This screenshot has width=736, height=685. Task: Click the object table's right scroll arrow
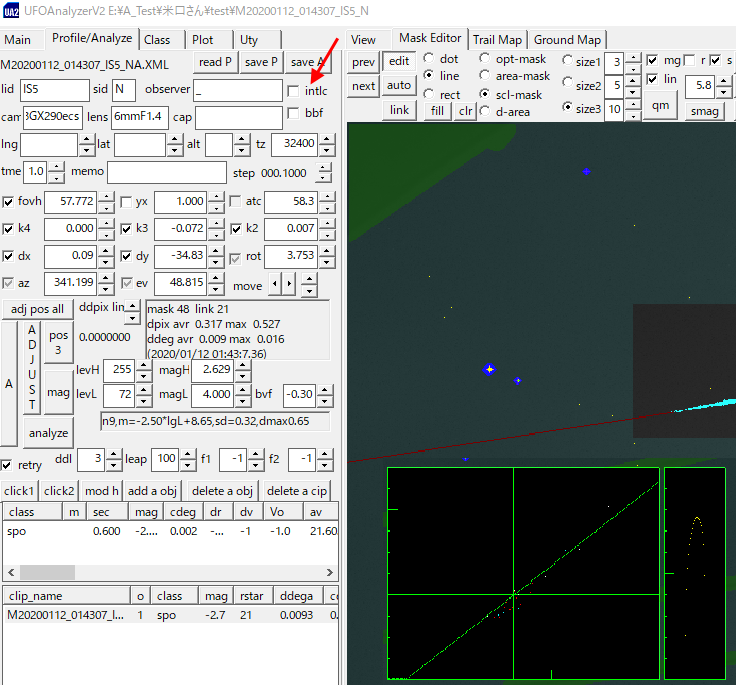coord(331,573)
